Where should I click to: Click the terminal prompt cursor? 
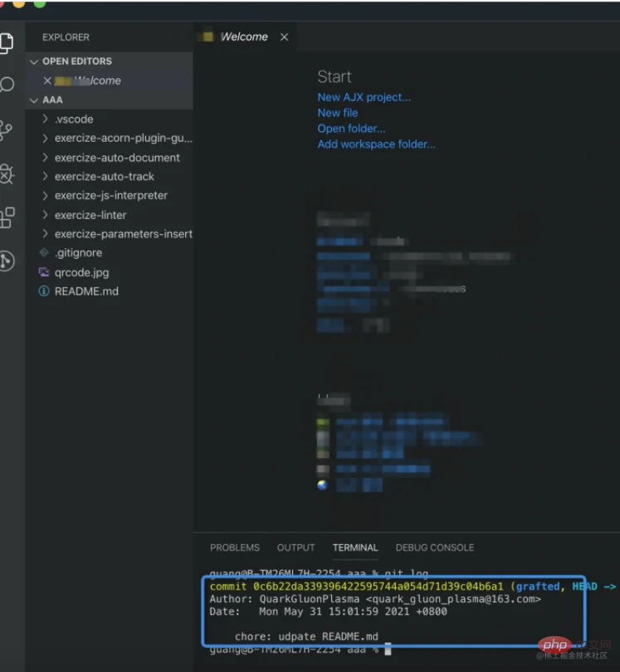coord(388,650)
